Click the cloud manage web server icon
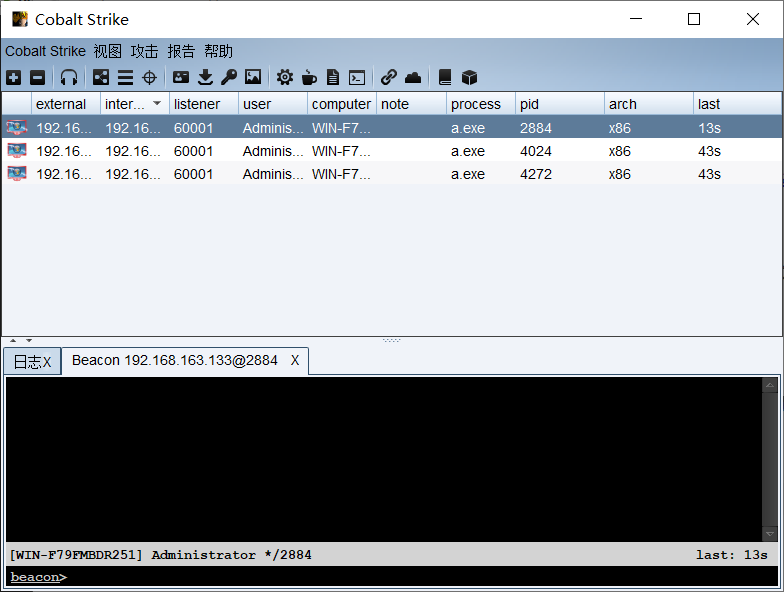784x592 pixels. point(413,78)
